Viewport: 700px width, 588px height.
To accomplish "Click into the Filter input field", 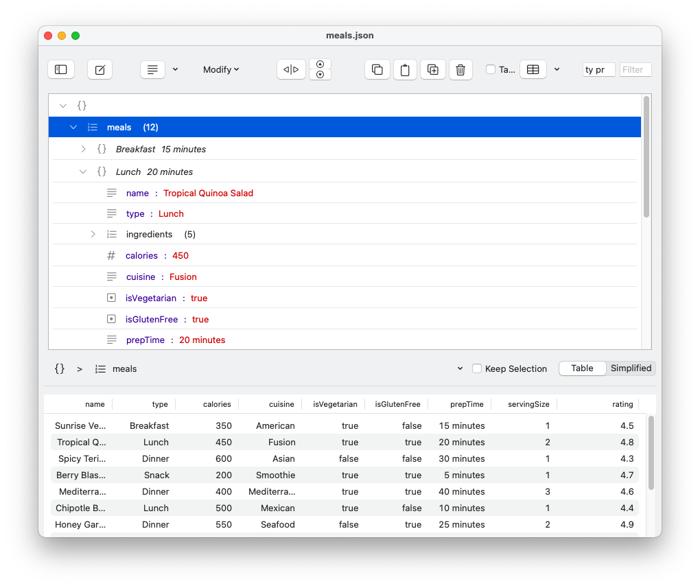I will pyautogui.click(x=634, y=69).
